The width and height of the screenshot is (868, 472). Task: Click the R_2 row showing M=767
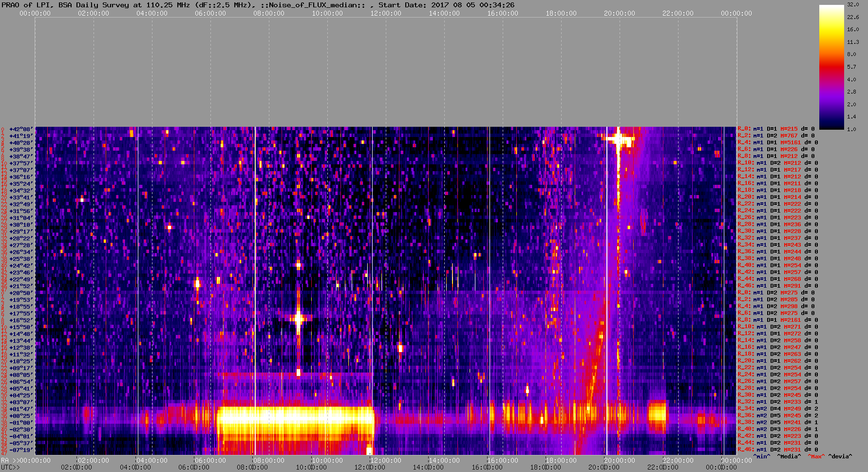pos(776,136)
